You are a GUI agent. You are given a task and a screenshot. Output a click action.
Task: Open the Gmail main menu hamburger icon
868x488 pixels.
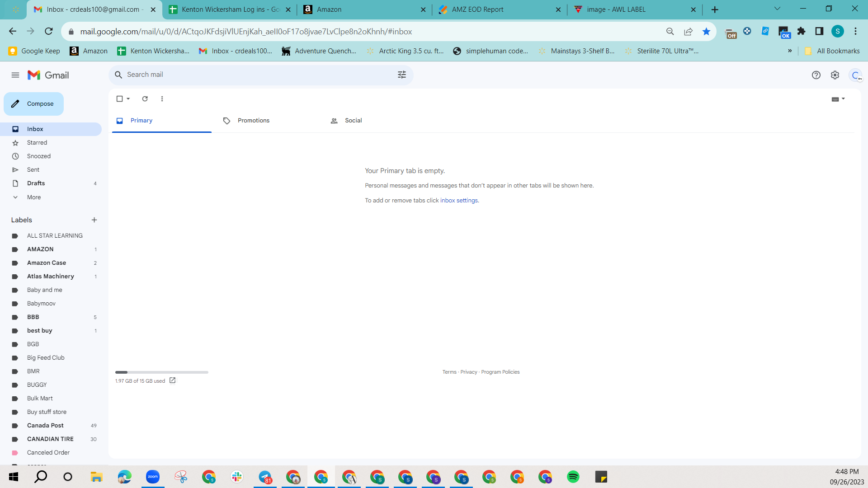pyautogui.click(x=15, y=75)
